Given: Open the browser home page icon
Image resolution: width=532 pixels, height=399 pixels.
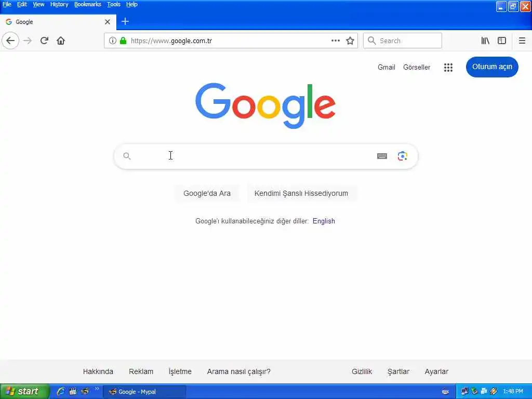Looking at the screenshot, I should tap(61, 41).
